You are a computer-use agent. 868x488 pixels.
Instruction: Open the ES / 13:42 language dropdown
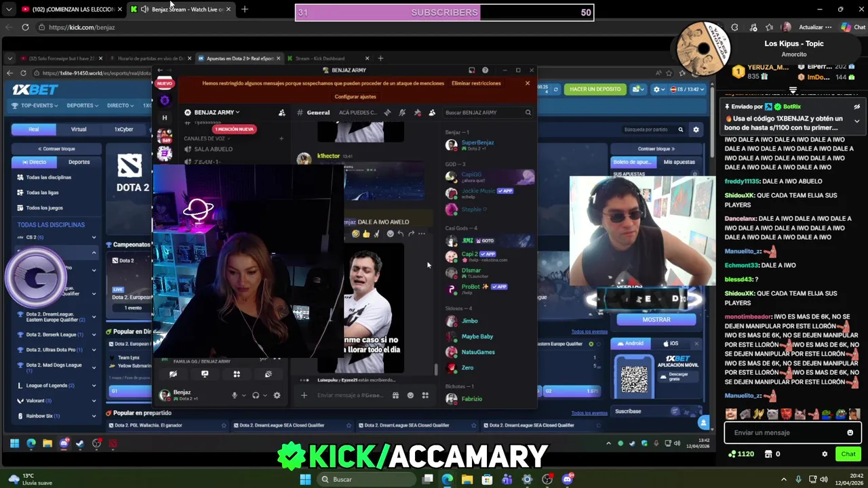[687, 89]
